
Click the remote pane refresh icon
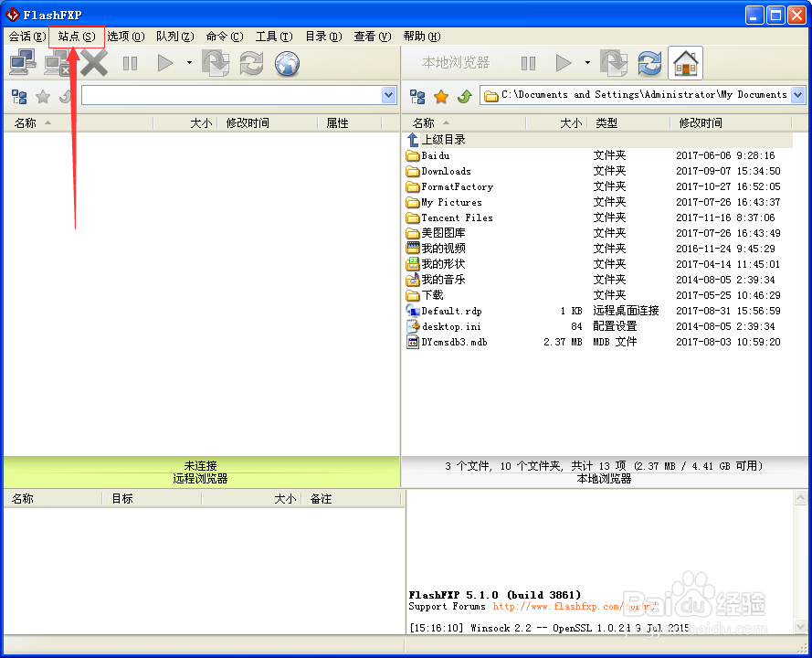[252, 63]
